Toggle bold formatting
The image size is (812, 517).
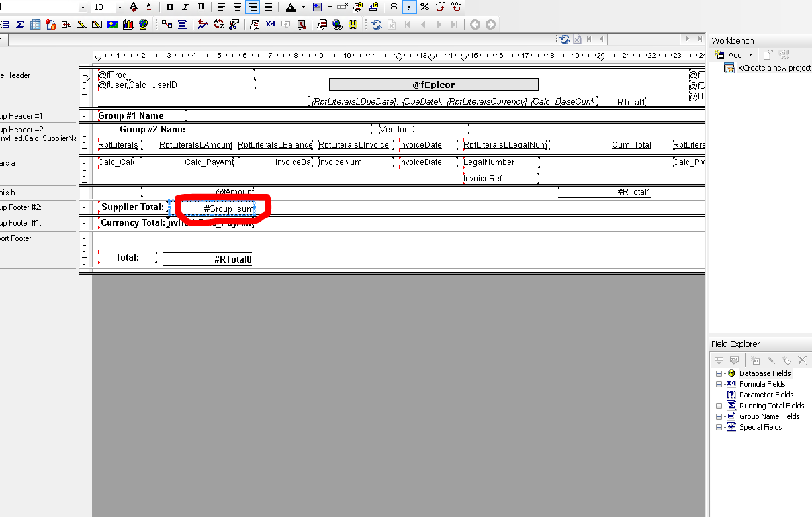[170, 7]
